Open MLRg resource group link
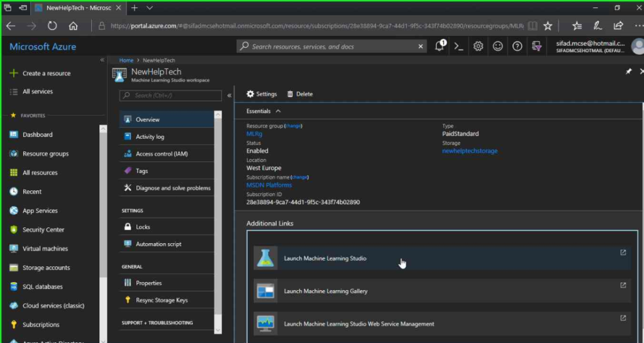The image size is (644, 343). pyautogui.click(x=254, y=134)
